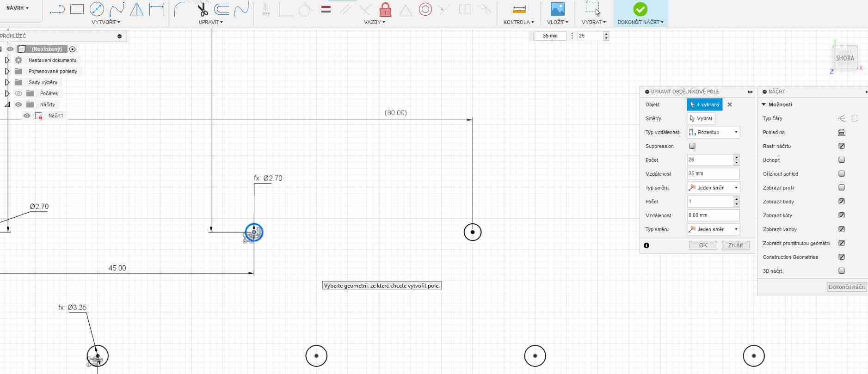Open the first Typ směru dropdown
868x374 pixels.
coord(713,188)
